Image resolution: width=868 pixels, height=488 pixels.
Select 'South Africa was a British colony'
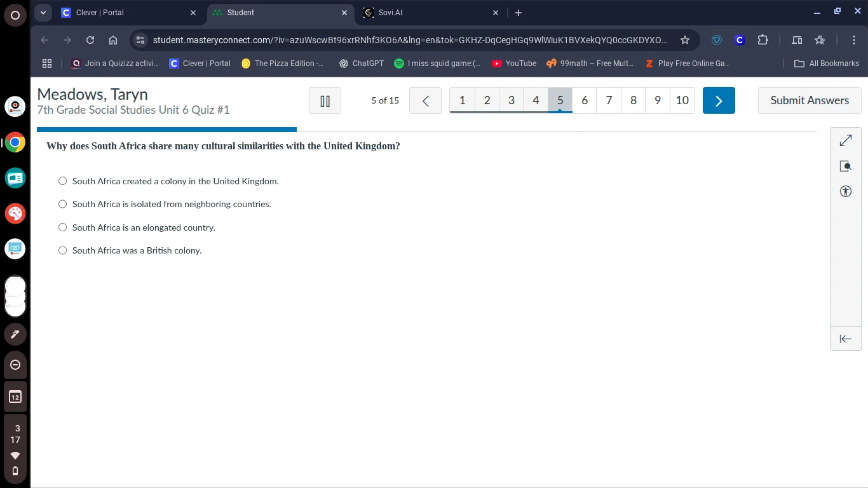coord(62,250)
